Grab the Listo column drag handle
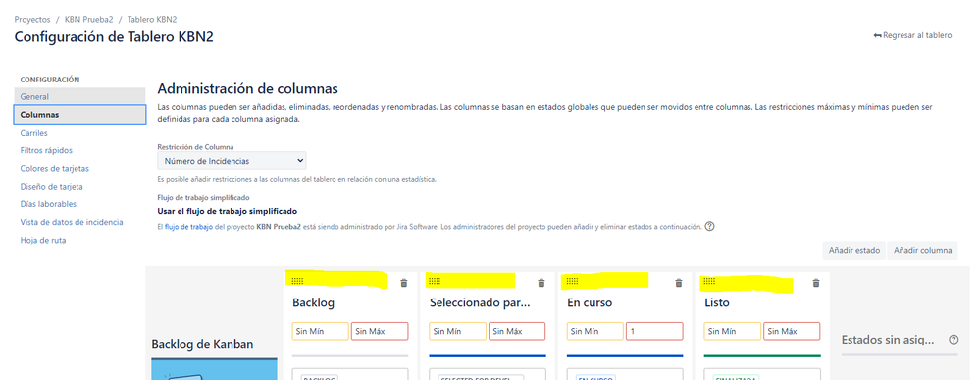980x380 pixels. 709,281
